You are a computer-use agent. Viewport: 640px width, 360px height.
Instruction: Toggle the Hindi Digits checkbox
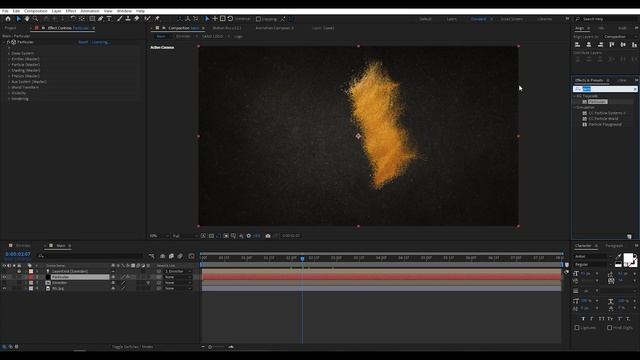(x=609, y=328)
